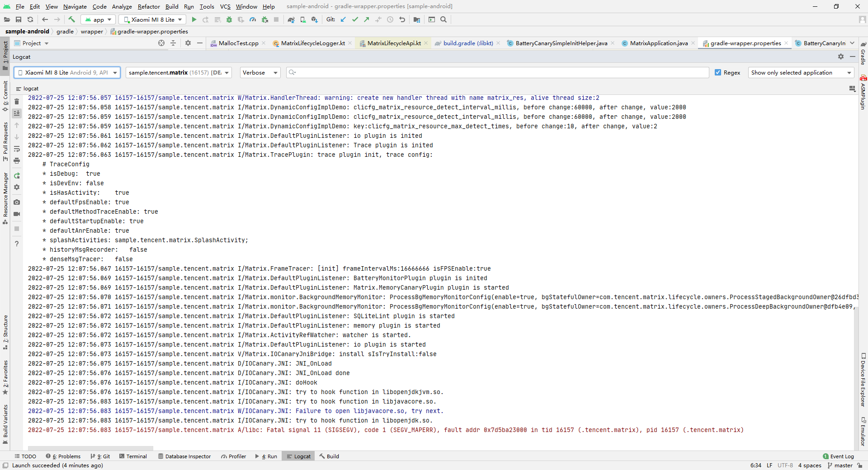This screenshot has width=868, height=470.
Task: Close the gradle-wrapper.properties tab
Action: 786,43
